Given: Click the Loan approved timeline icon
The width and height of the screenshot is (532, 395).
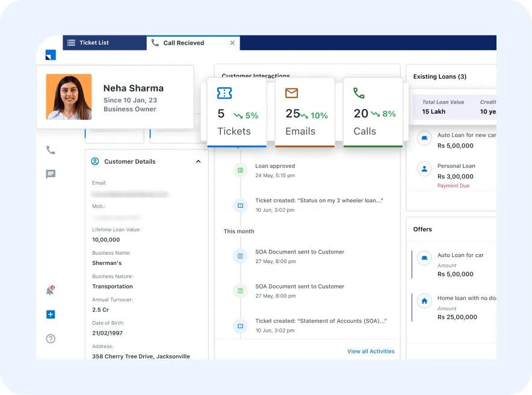Looking at the screenshot, I should click(x=240, y=170).
